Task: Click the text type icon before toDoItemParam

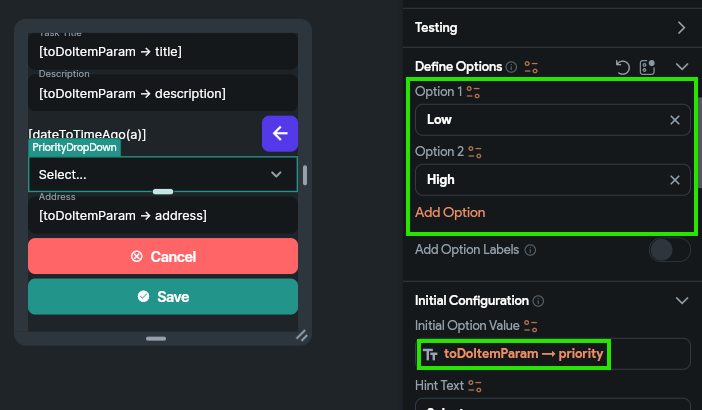Action: click(x=430, y=354)
